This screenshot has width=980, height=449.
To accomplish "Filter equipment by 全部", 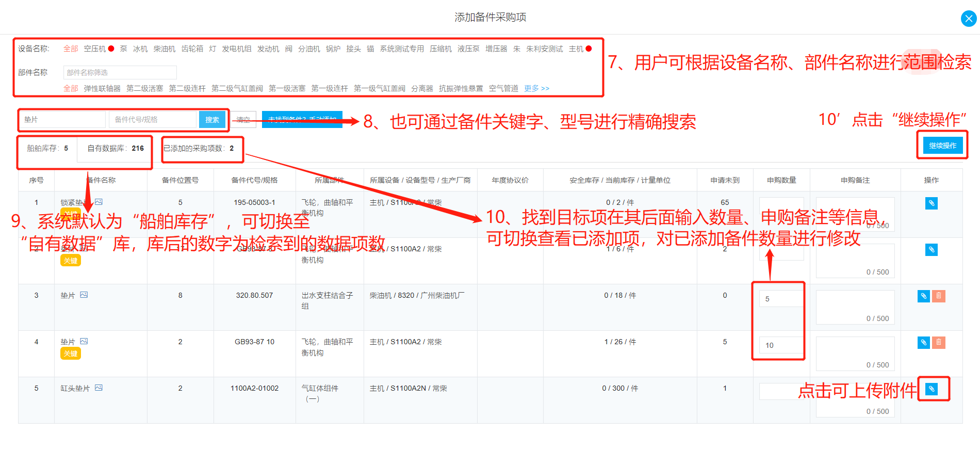I will pos(71,49).
